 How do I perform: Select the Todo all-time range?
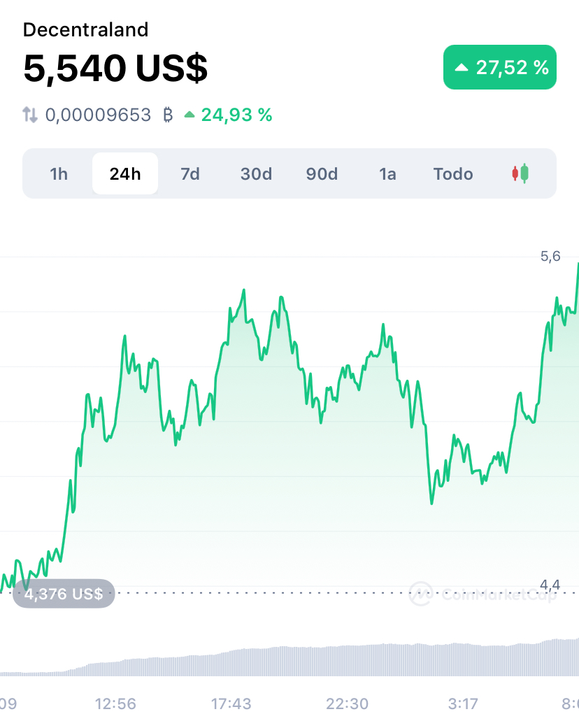[x=453, y=174]
